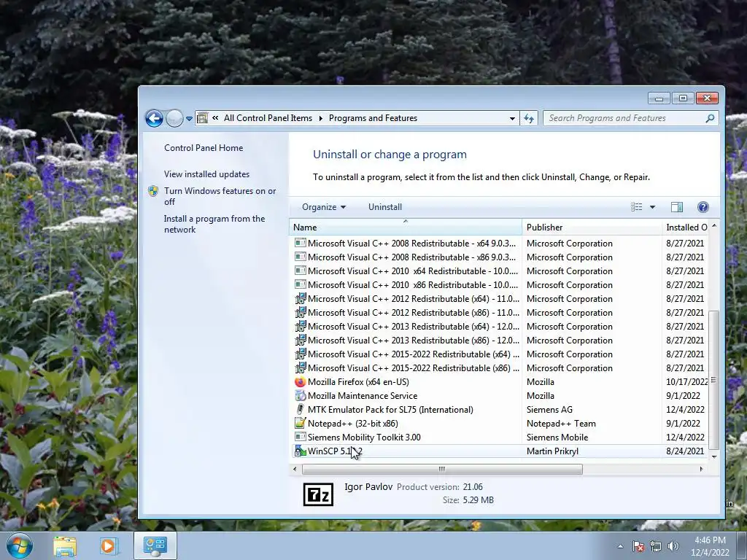747x560 pixels.
Task: Click icon of Visual C++ 2015-2022 x86 entry
Action: coord(300,367)
